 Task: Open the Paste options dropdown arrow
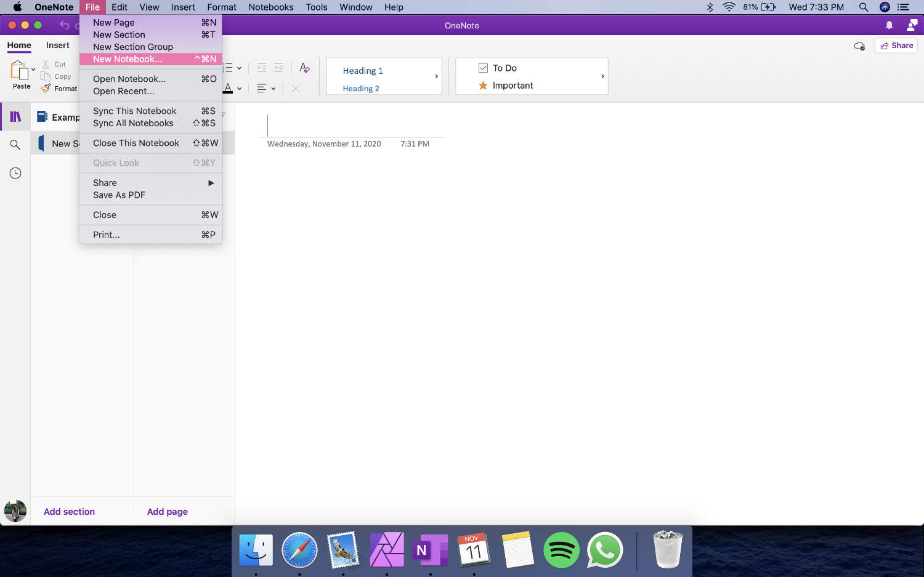tap(33, 70)
